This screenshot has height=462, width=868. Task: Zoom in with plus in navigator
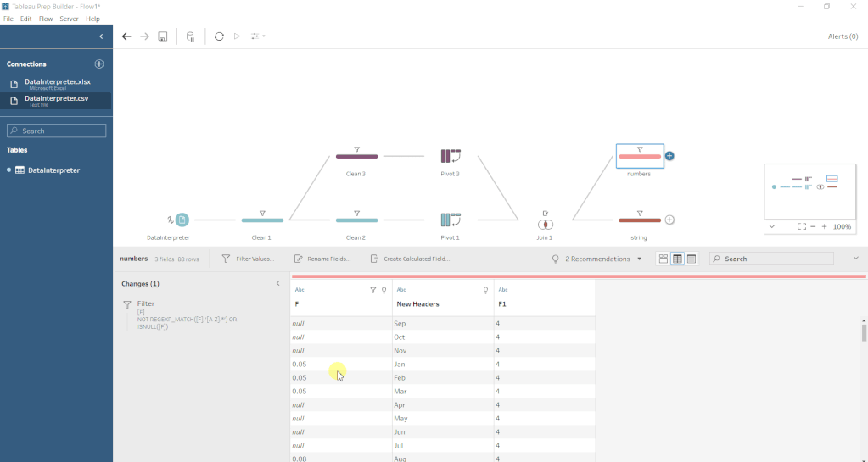point(824,227)
